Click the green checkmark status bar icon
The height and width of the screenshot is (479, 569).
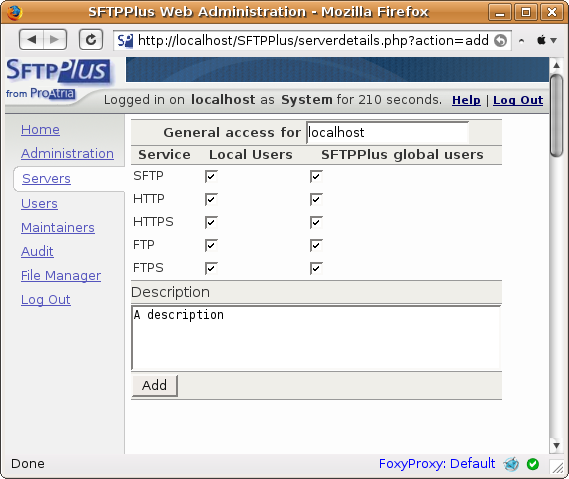point(533,464)
